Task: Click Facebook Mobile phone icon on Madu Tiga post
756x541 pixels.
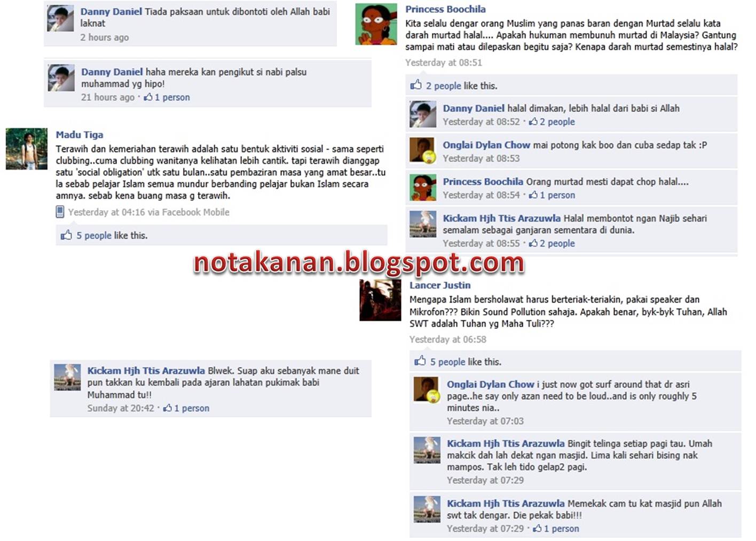Action: point(60,212)
